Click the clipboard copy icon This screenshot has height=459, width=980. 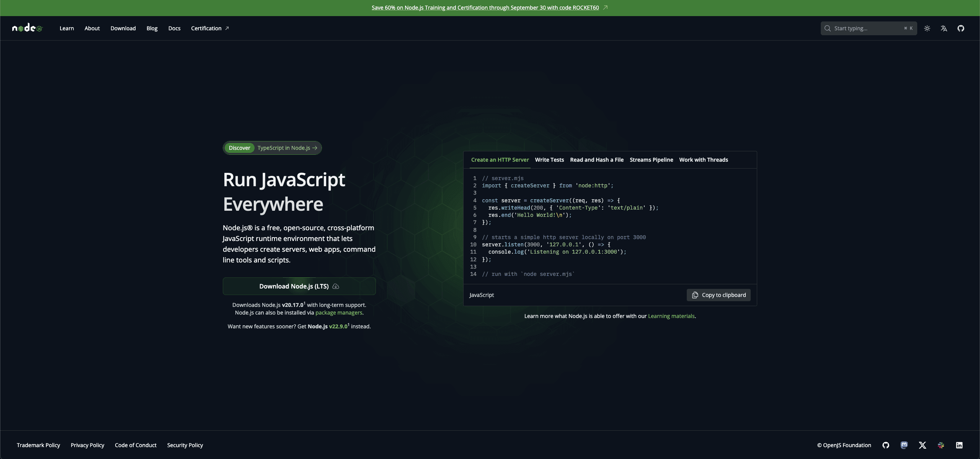(695, 295)
